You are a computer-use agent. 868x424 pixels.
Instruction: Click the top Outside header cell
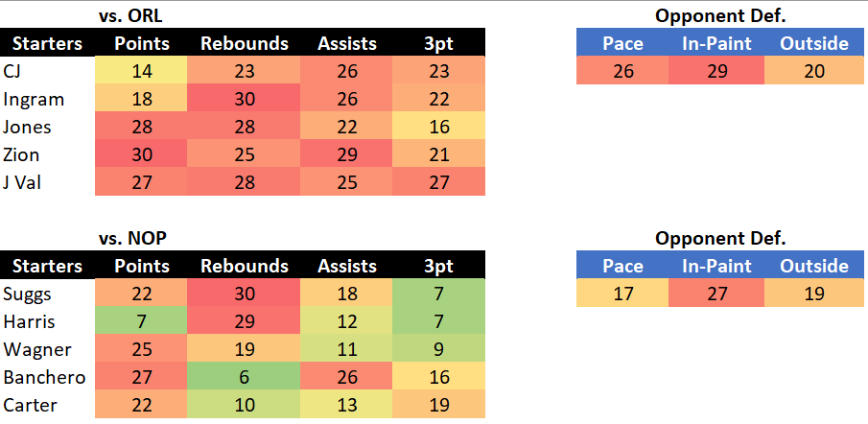813,43
